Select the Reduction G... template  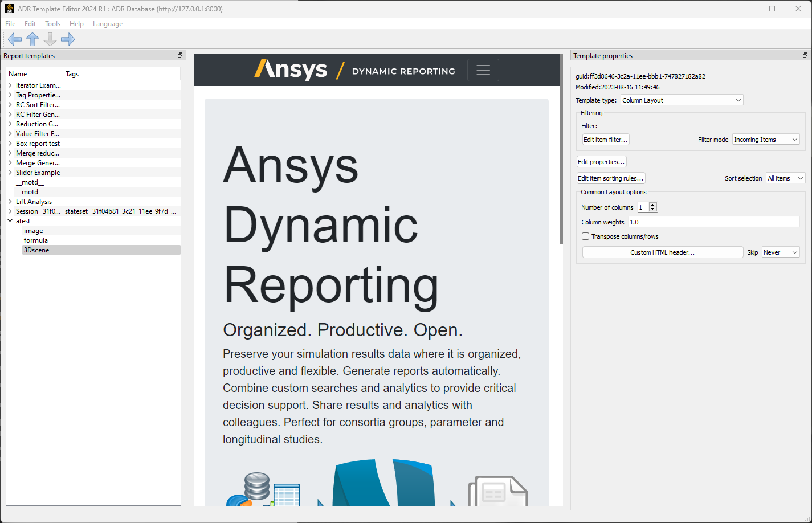tap(37, 124)
